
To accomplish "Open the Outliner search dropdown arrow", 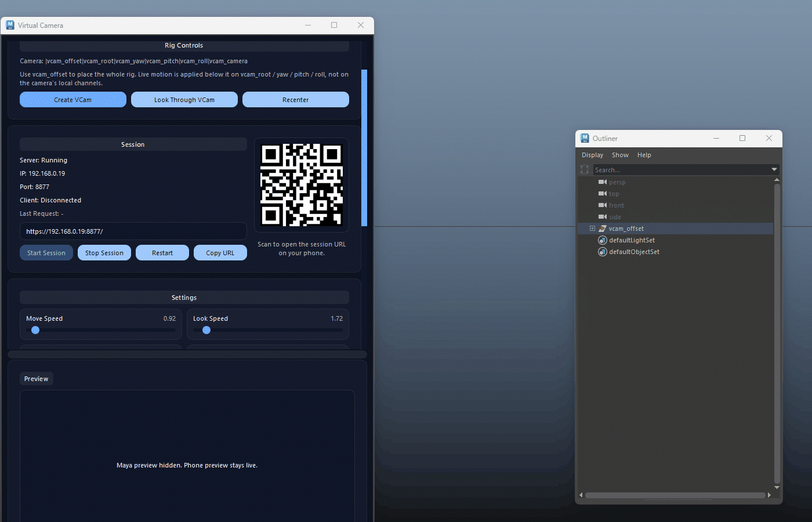I will click(x=774, y=169).
